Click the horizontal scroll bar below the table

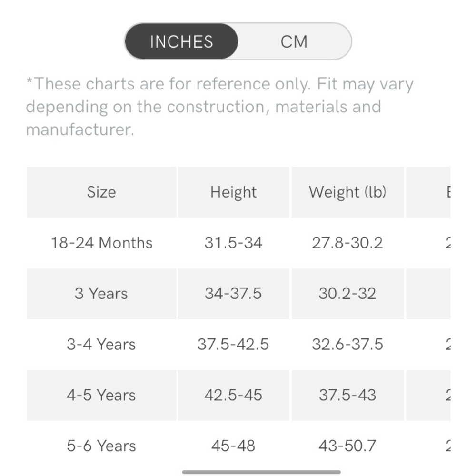pos(261,472)
